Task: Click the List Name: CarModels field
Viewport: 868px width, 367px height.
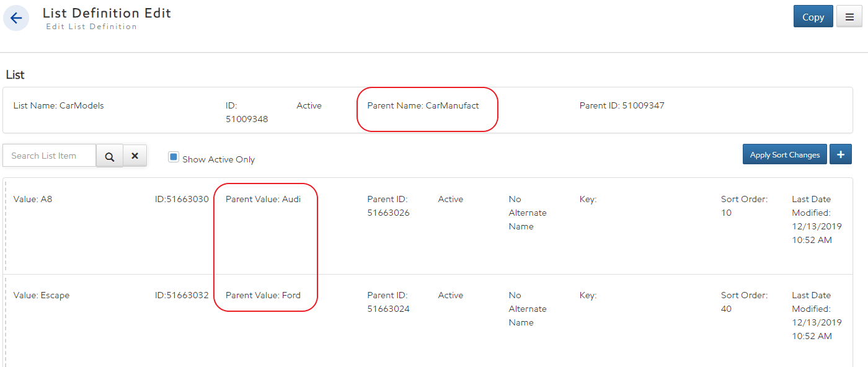Action: coord(58,106)
